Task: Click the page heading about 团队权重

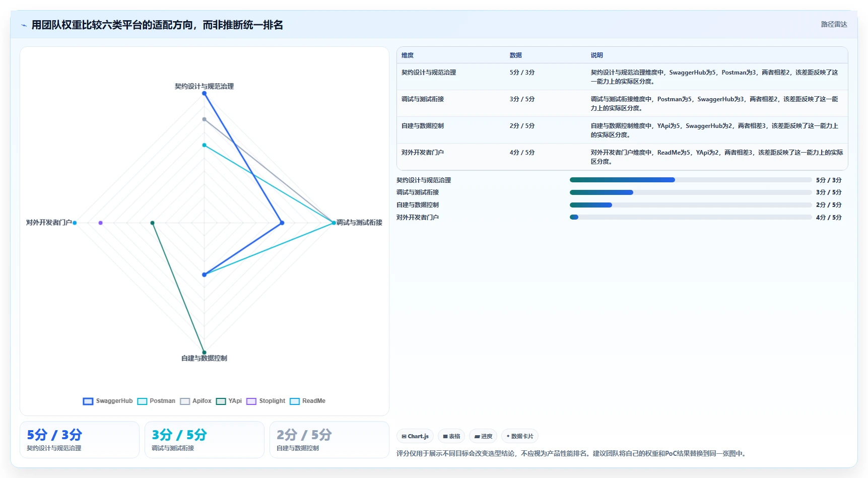Action: point(157,25)
